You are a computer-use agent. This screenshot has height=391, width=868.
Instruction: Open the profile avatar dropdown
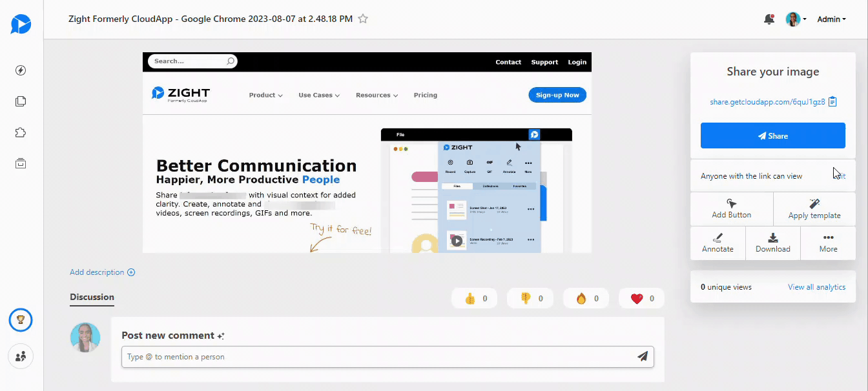click(x=796, y=19)
